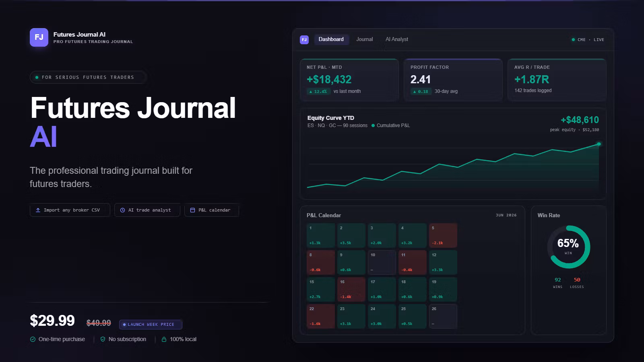Click the lock icon next to 100% local
644x362 pixels.
click(164, 339)
